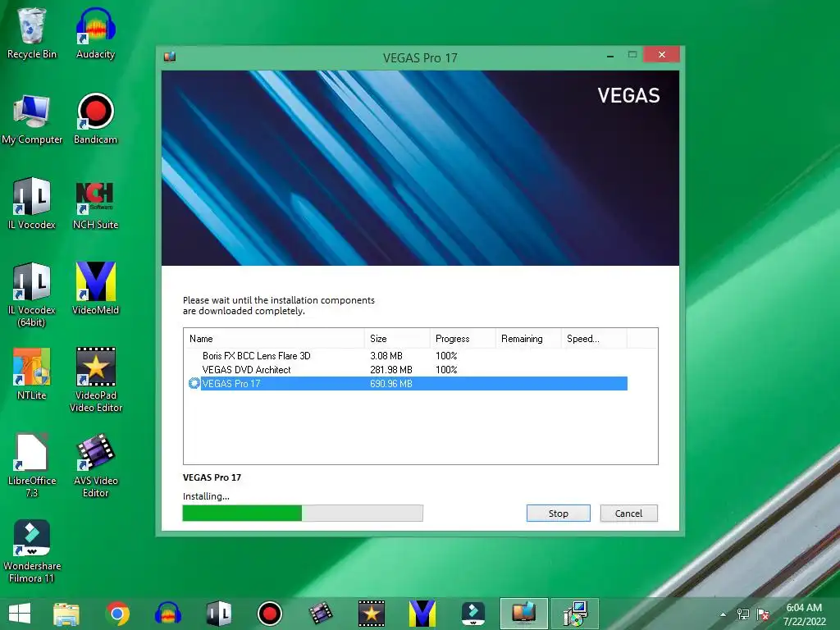840x630 pixels.
Task: Select the IL Vocodex desktop shortcut
Action: pyautogui.click(x=32, y=204)
